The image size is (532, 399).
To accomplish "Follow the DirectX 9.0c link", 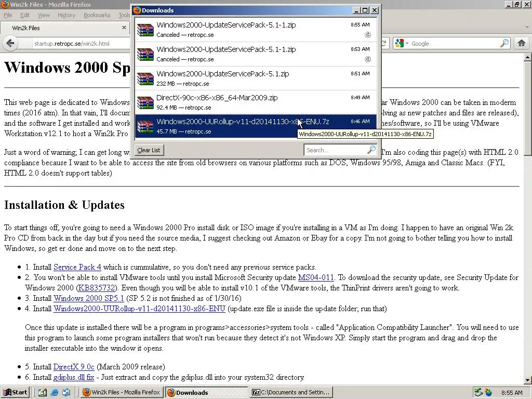I will coord(74,367).
